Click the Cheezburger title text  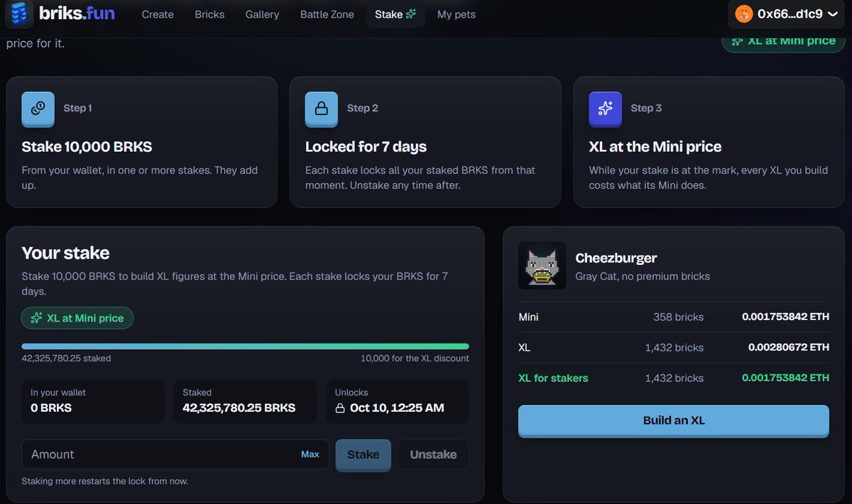[x=616, y=258]
